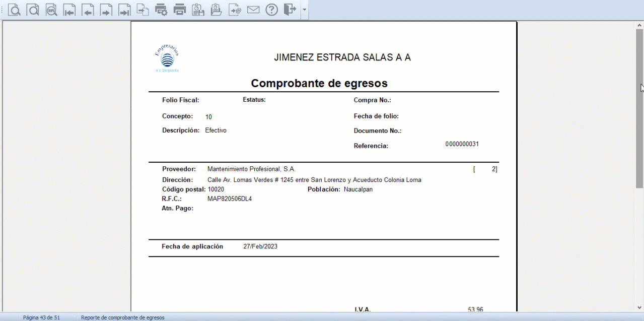Go to the first page
This screenshot has height=321, width=644.
pos(69,10)
